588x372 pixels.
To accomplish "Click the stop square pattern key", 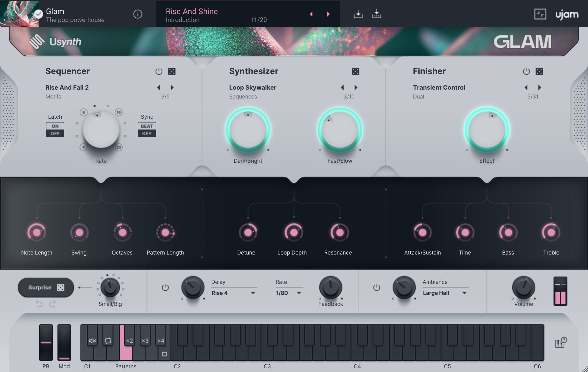I will (x=164, y=354).
